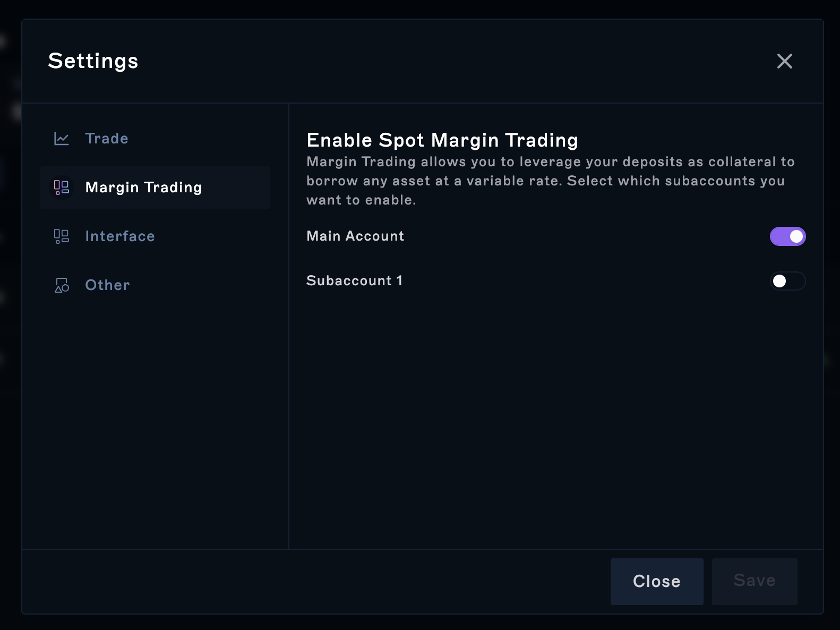Click the Other shapes icon

coord(62,285)
